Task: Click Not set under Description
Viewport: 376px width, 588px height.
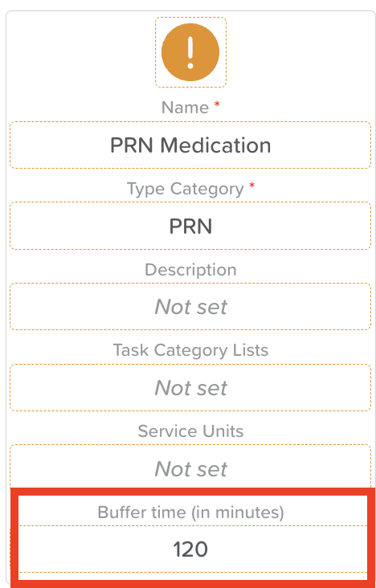Action: click(x=190, y=307)
